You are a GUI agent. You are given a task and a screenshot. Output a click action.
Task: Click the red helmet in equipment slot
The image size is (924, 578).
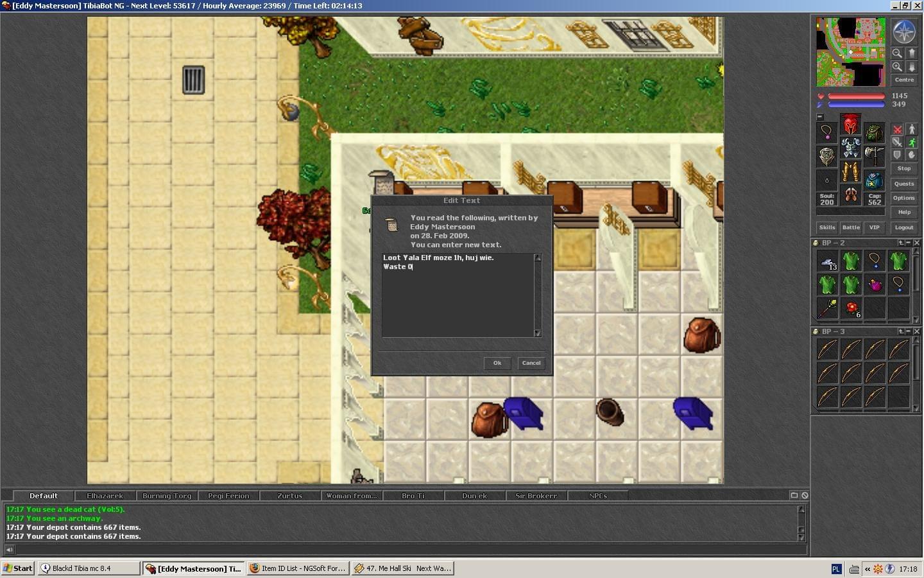click(850, 125)
